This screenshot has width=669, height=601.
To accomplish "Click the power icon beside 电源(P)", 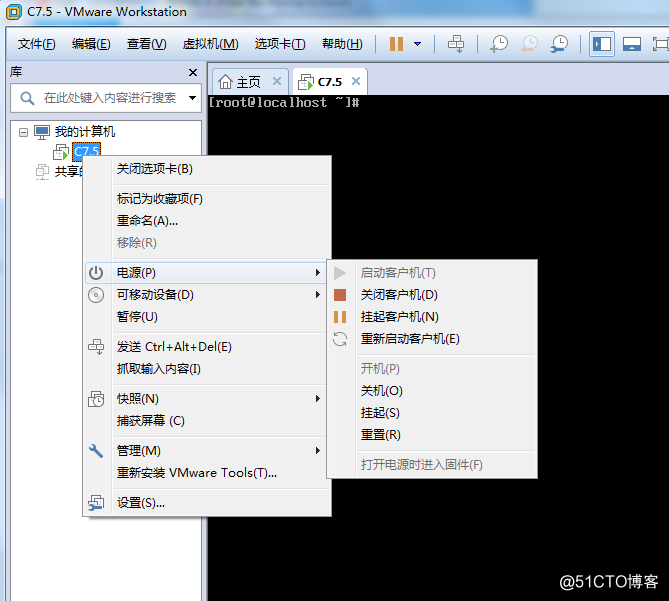I will click(96, 273).
